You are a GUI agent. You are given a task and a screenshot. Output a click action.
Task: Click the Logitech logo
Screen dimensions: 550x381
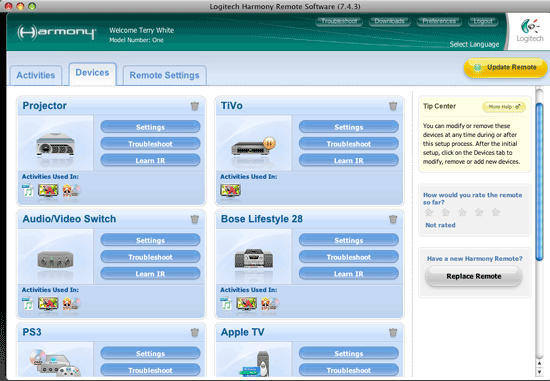coord(530,31)
